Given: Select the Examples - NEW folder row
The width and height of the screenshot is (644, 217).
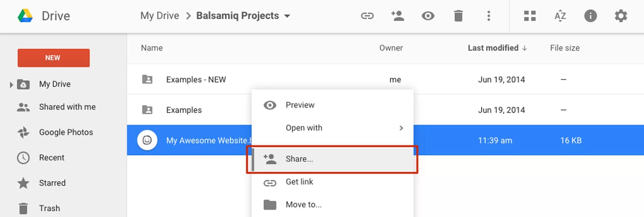Looking at the screenshot, I should [x=196, y=80].
